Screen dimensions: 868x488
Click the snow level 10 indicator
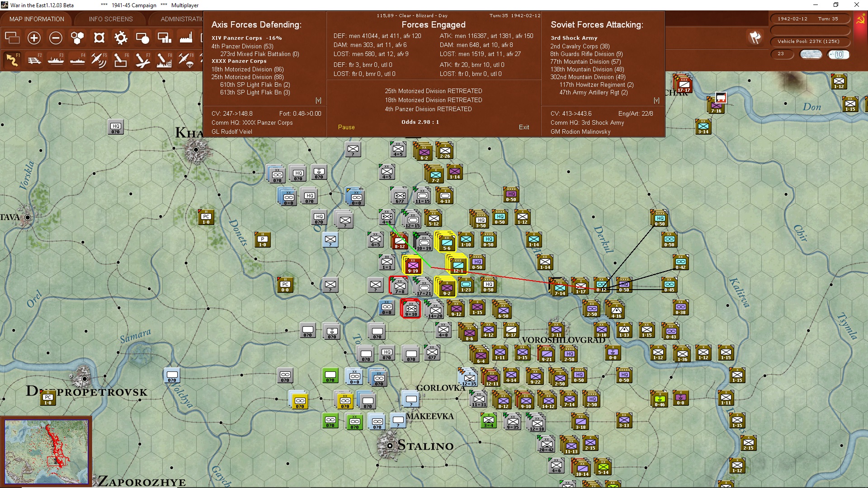point(839,54)
